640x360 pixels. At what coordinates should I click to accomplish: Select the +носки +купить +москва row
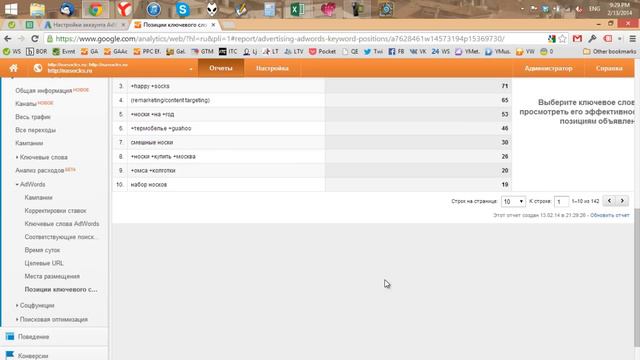pyautogui.click(x=312, y=156)
